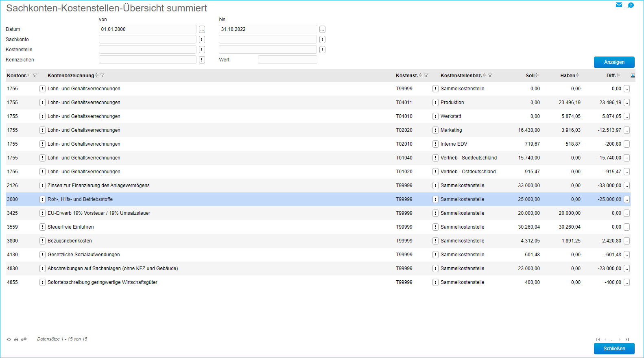The width and height of the screenshot is (644, 358).
Task: Sort table by Soll column
Action: click(537, 75)
